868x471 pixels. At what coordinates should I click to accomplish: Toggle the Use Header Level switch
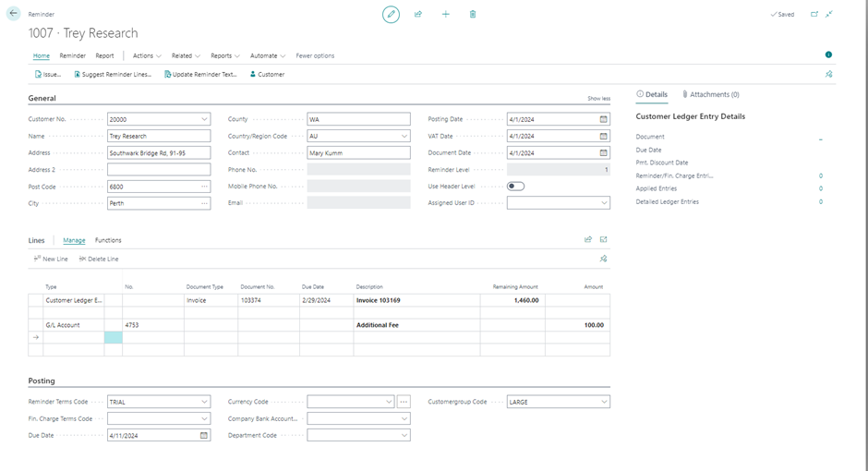[x=515, y=187]
